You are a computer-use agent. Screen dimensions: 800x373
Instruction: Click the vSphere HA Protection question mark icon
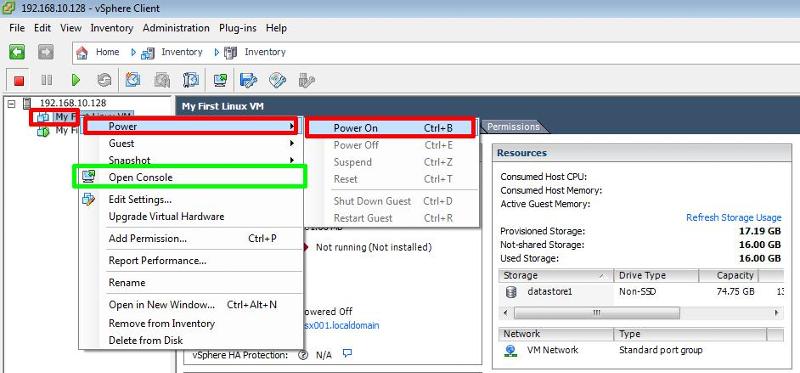[x=303, y=355]
